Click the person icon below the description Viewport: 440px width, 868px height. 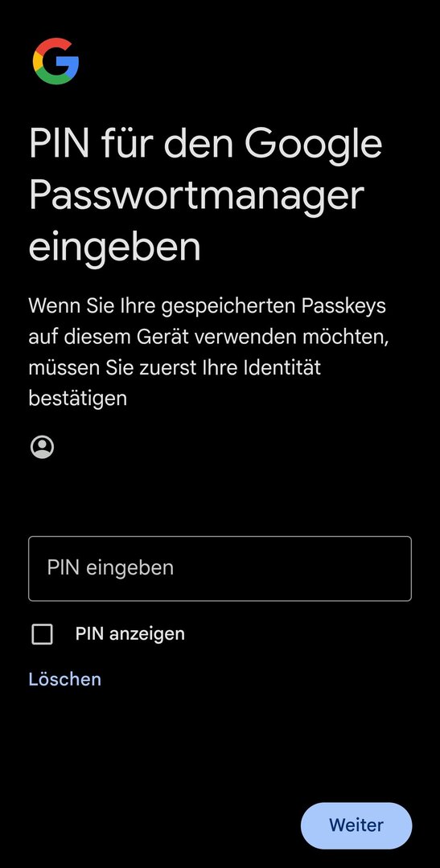42,447
